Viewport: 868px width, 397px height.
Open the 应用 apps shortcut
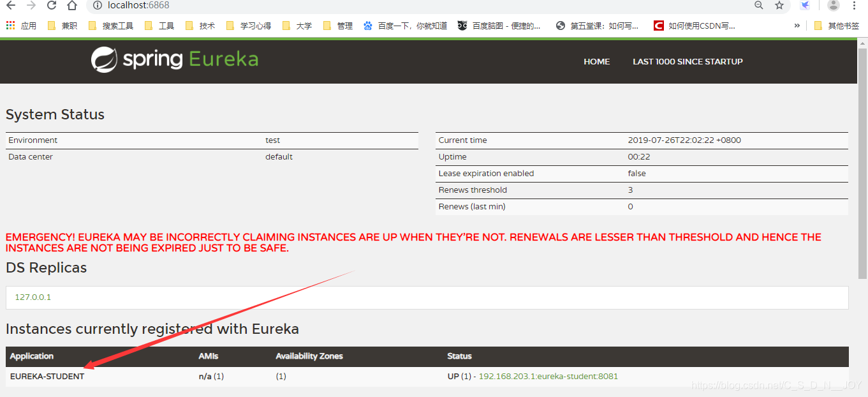tap(21, 26)
